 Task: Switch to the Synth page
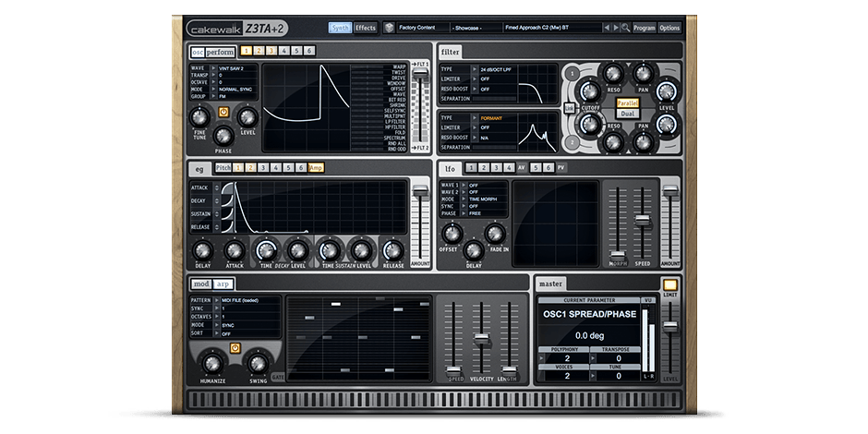(340, 28)
